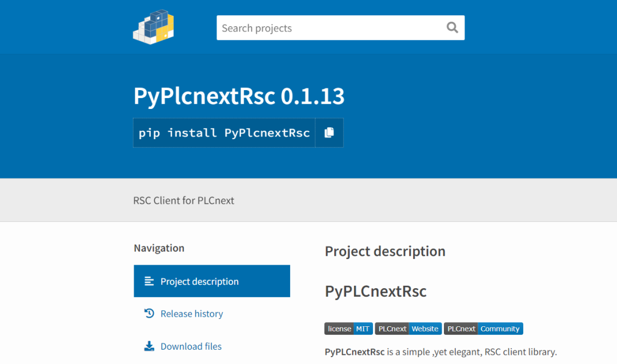Open the Download files tab

[191, 346]
